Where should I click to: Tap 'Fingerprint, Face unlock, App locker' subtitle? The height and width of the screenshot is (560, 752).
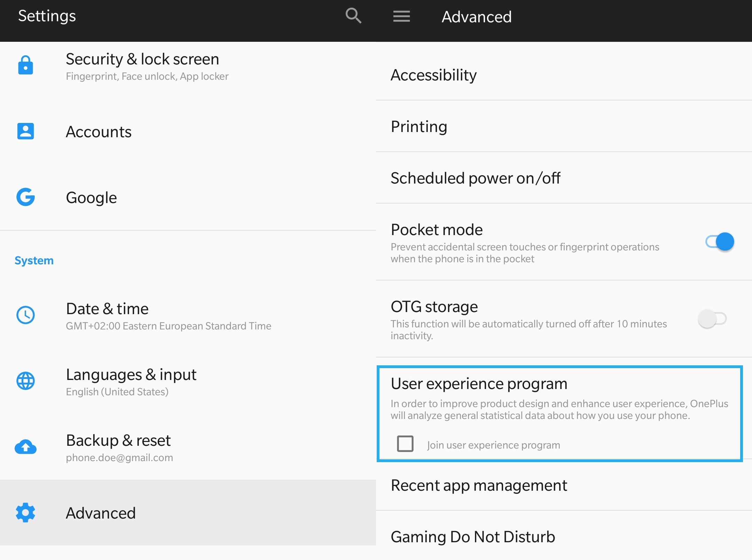click(x=147, y=76)
